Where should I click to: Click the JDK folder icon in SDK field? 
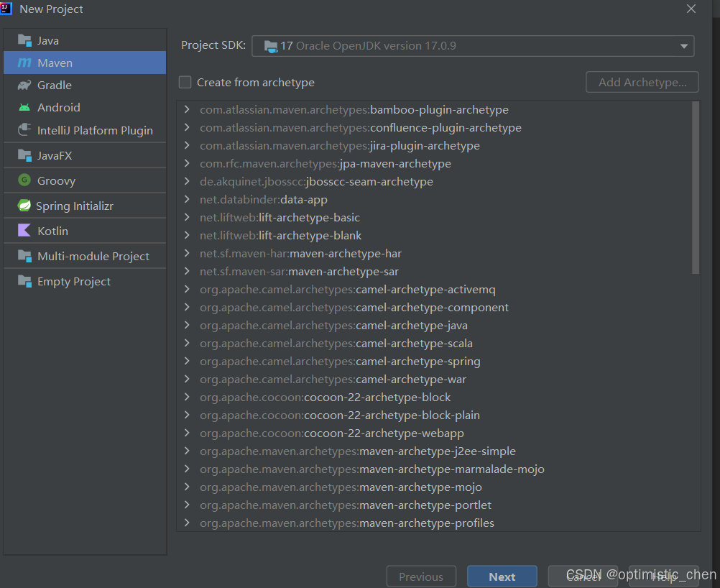tap(271, 46)
